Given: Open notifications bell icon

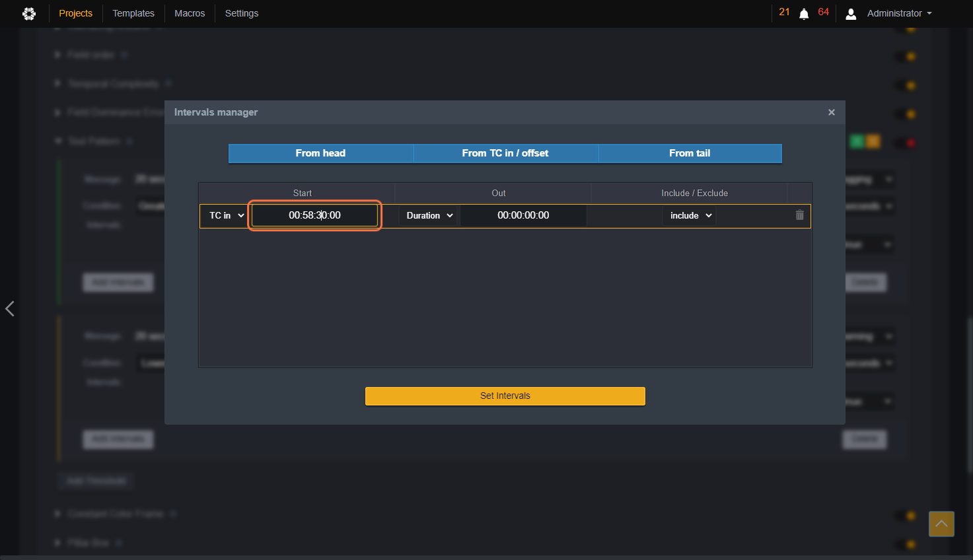Looking at the screenshot, I should click(x=804, y=14).
